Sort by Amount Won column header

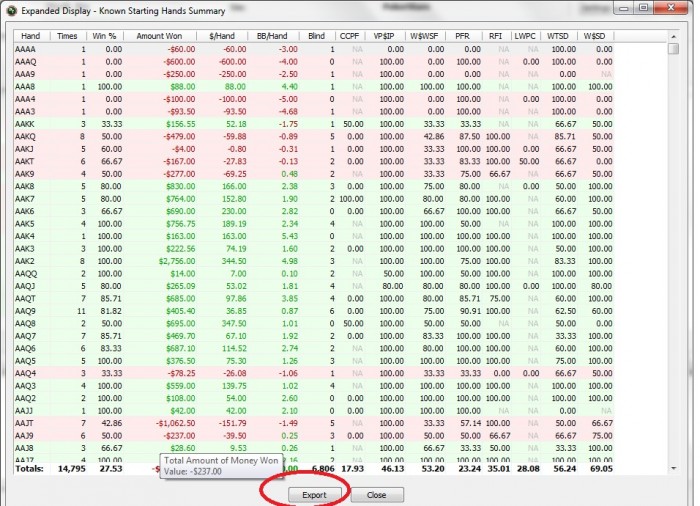point(159,36)
